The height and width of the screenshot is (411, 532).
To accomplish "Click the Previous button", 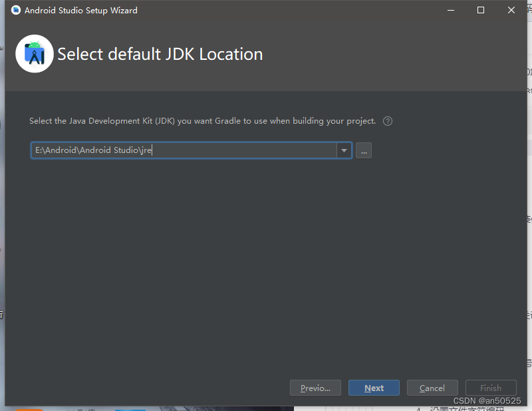I will 315,388.
